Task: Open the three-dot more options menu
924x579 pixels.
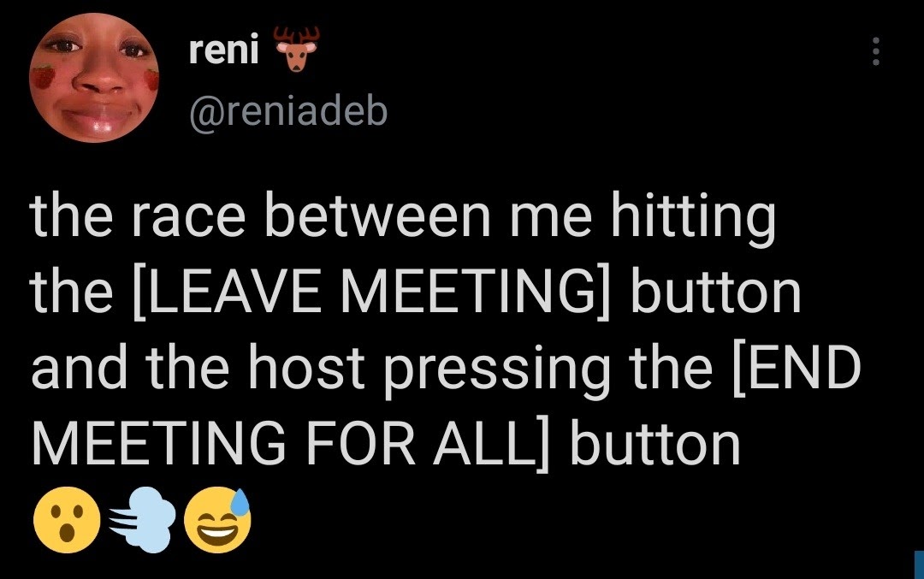Action: pos(874,54)
